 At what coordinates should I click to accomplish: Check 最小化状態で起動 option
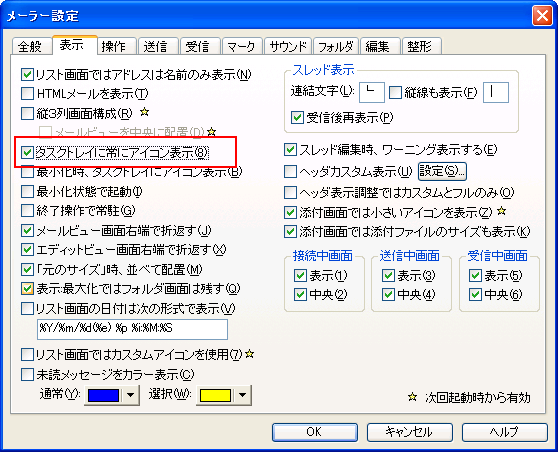click(27, 191)
